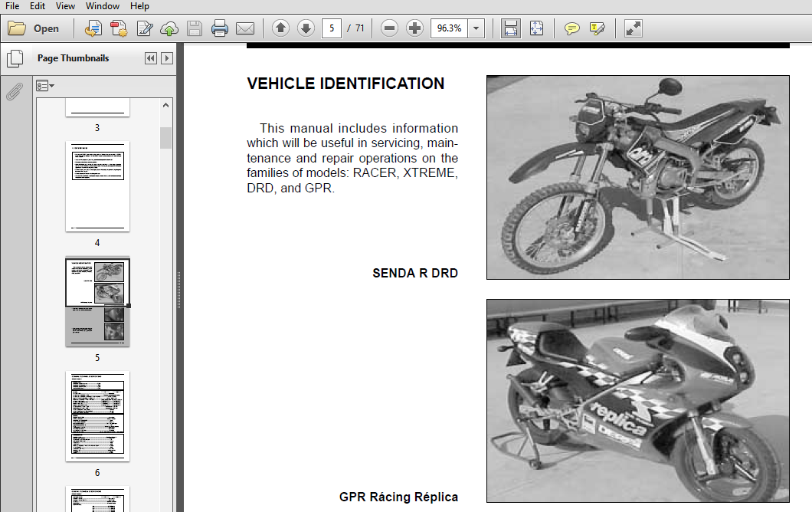The width and height of the screenshot is (812, 512).
Task: Click the GPR Rácing Réplica caption
Action: pos(398,497)
